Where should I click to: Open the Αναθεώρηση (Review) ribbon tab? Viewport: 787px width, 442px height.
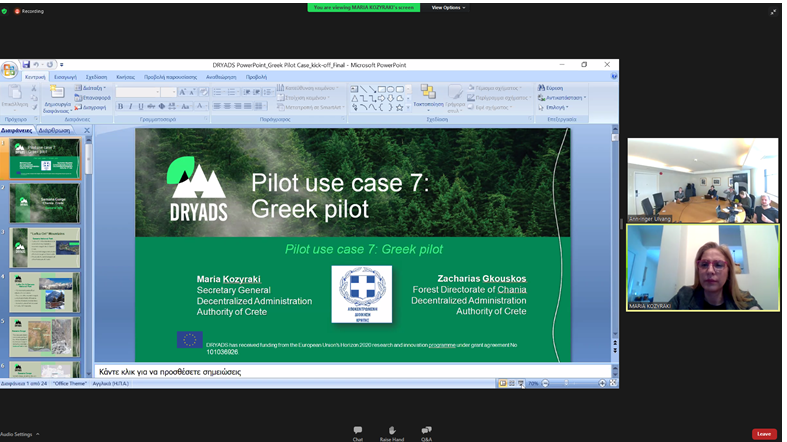[x=221, y=77]
